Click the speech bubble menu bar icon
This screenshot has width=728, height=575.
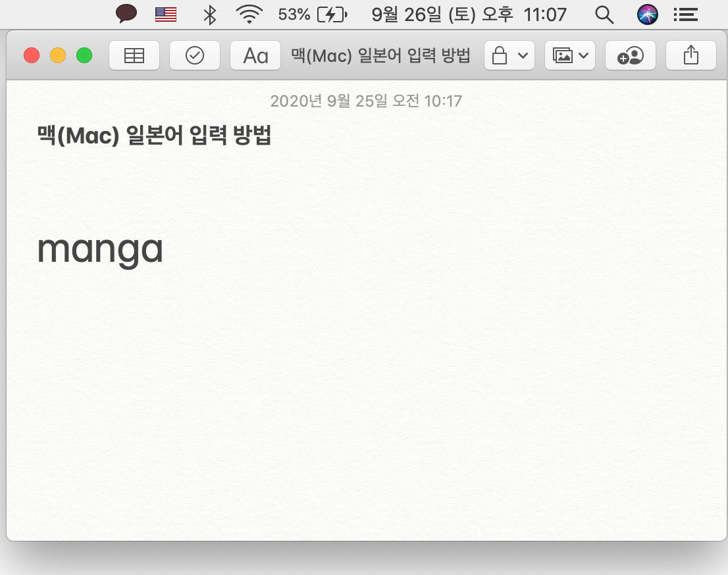coord(126,14)
